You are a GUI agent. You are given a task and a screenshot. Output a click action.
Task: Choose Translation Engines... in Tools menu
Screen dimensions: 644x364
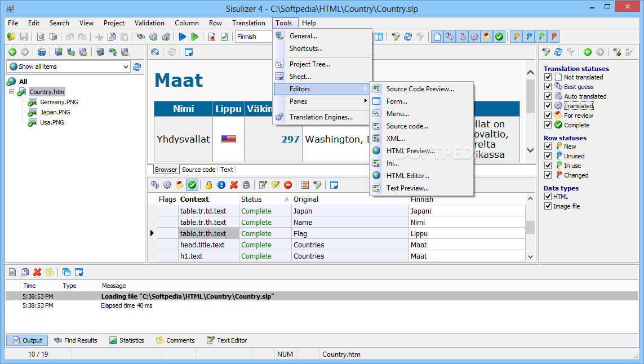pyautogui.click(x=321, y=118)
